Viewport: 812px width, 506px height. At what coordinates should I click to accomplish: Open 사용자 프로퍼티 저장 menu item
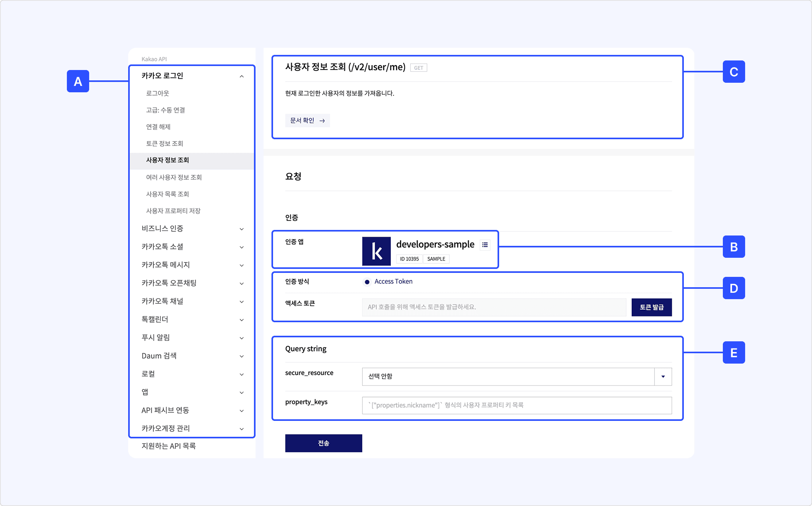[x=173, y=211]
